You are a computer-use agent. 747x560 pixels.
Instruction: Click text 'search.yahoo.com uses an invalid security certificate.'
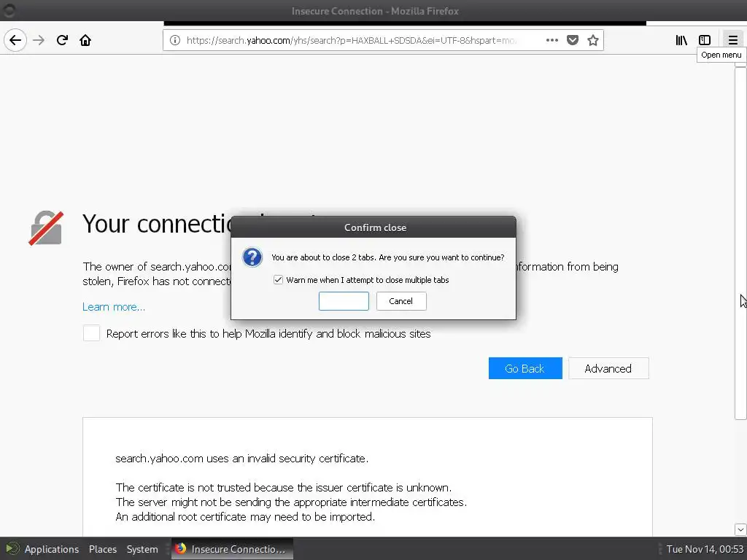coord(242,459)
